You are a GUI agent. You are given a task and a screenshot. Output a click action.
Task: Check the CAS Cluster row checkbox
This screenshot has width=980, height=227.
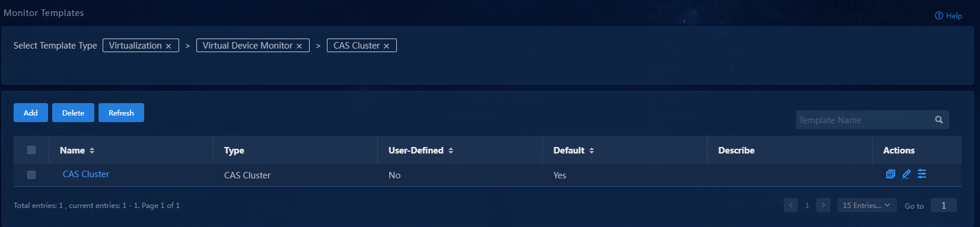click(x=31, y=175)
